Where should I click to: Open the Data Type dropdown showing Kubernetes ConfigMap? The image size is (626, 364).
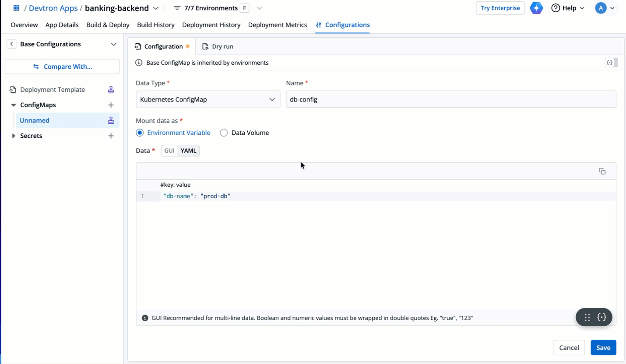click(x=207, y=99)
